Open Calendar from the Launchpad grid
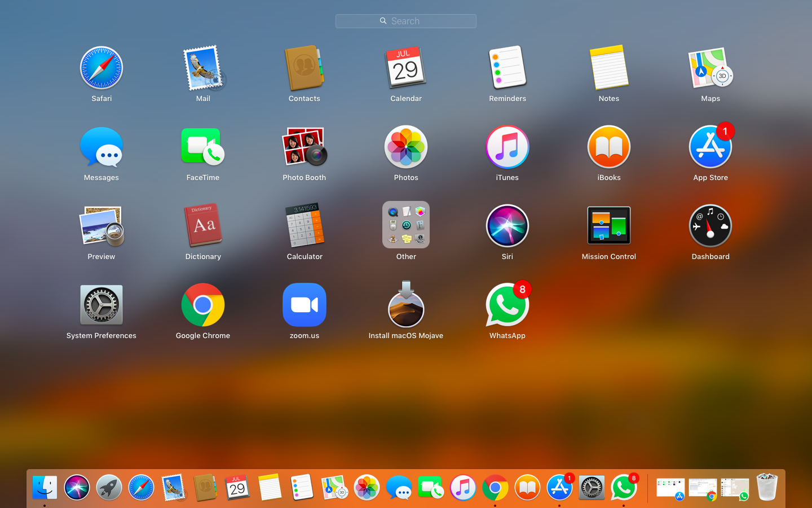 [x=406, y=68]
